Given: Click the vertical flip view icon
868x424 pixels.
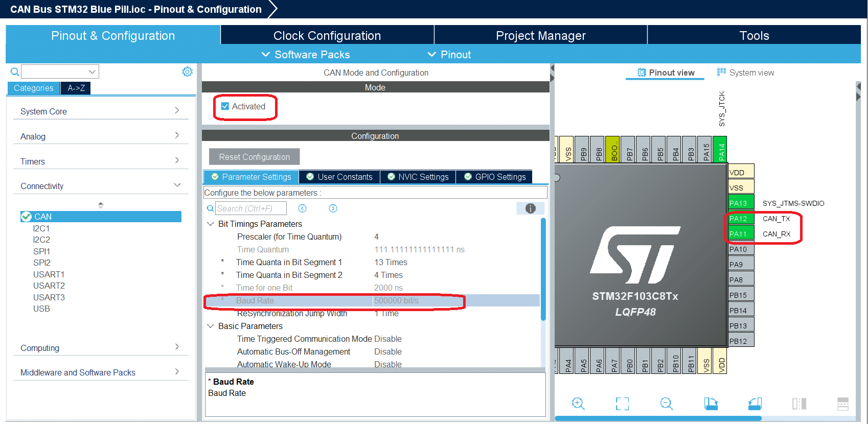Looking at the screenshot, I should coord(799,404).
